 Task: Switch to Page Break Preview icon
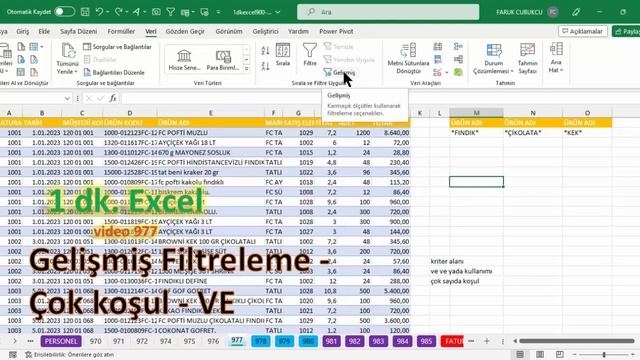pyautogui.click(x=560, y=354)
